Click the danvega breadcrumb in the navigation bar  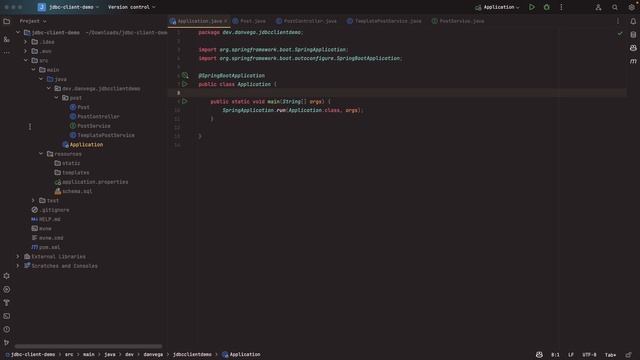coord(153,354)
